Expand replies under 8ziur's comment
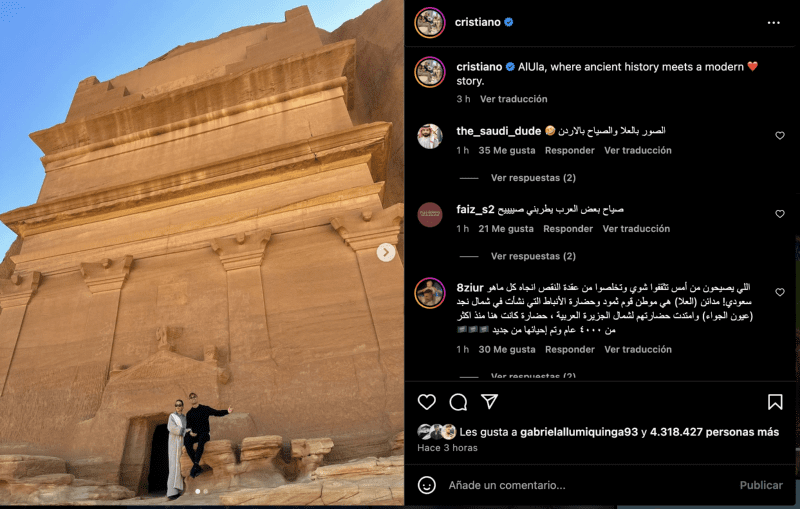The width and height of the screenshot is (800, 509). point(533,376)
